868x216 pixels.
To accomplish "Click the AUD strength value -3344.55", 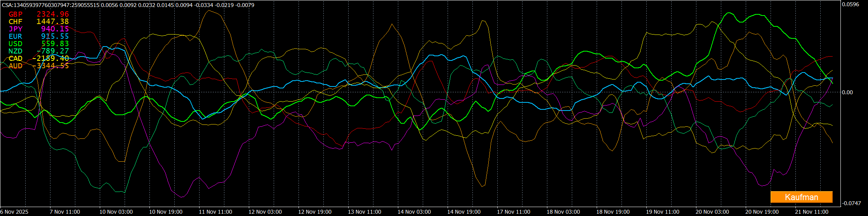I will [51, 66].
